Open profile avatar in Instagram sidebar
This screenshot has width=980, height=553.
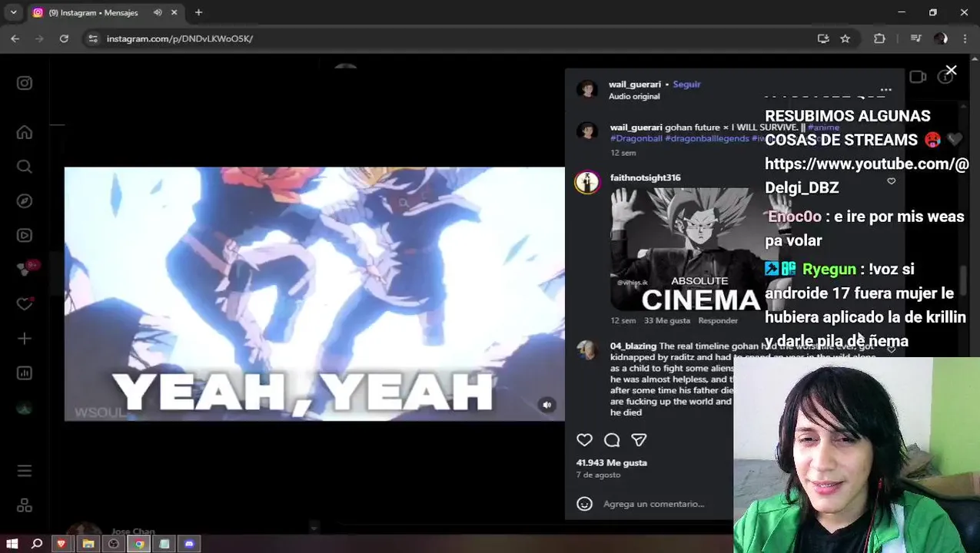pos(25,409)
